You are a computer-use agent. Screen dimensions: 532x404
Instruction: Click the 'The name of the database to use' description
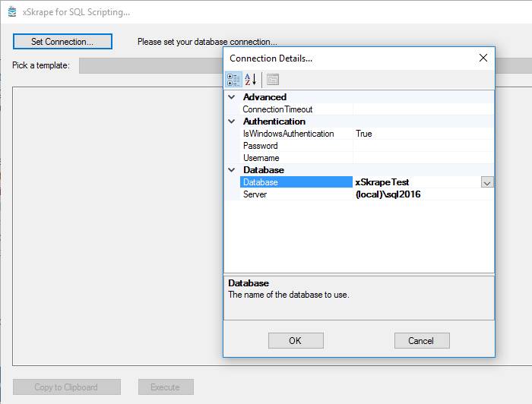point(289,295)
